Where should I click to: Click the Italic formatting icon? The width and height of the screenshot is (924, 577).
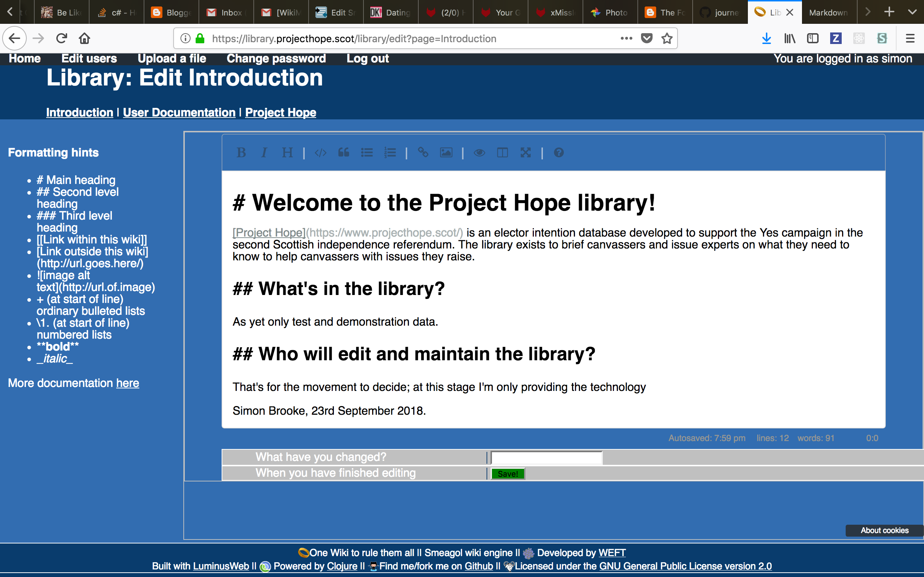click(264, 153)
